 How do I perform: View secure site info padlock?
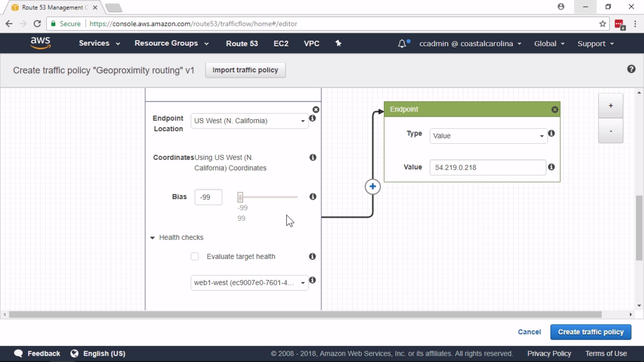coord(53,24)
